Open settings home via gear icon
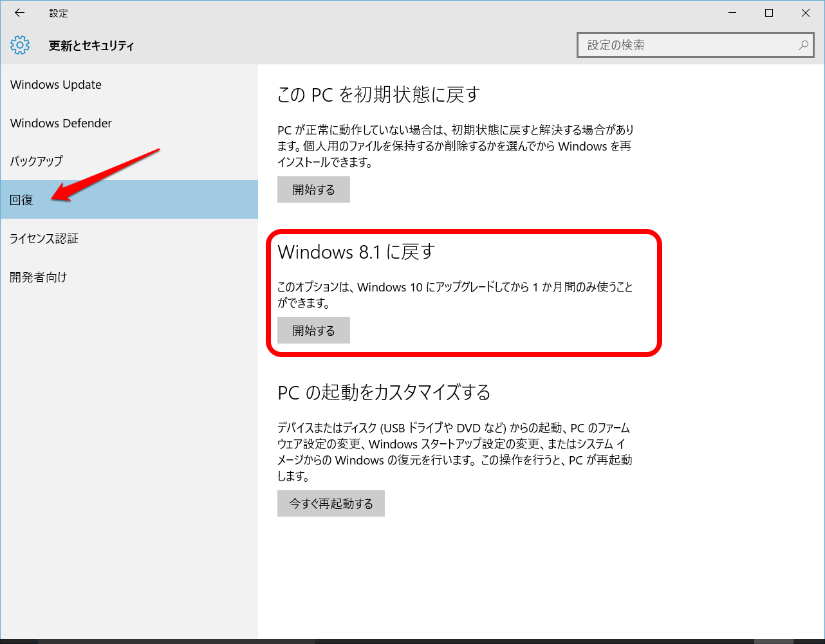Viewport: 825px width, 644px height. pos(20,45)
